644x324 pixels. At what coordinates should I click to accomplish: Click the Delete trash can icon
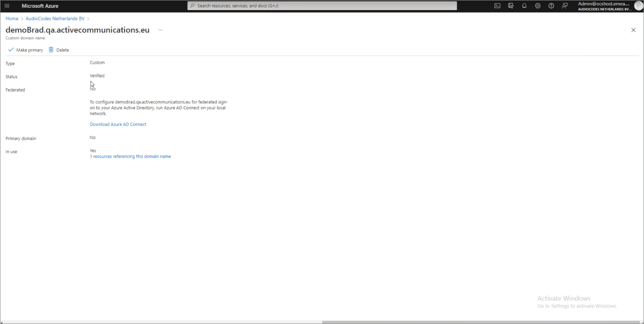click(51, 50)
